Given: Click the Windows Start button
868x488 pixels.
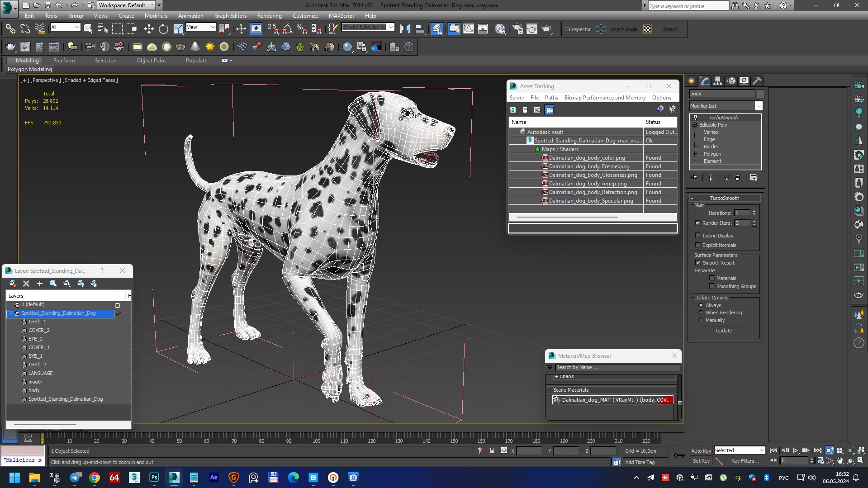Looking at the screenshot, I should pyautogui.click(x=14, y=478).
